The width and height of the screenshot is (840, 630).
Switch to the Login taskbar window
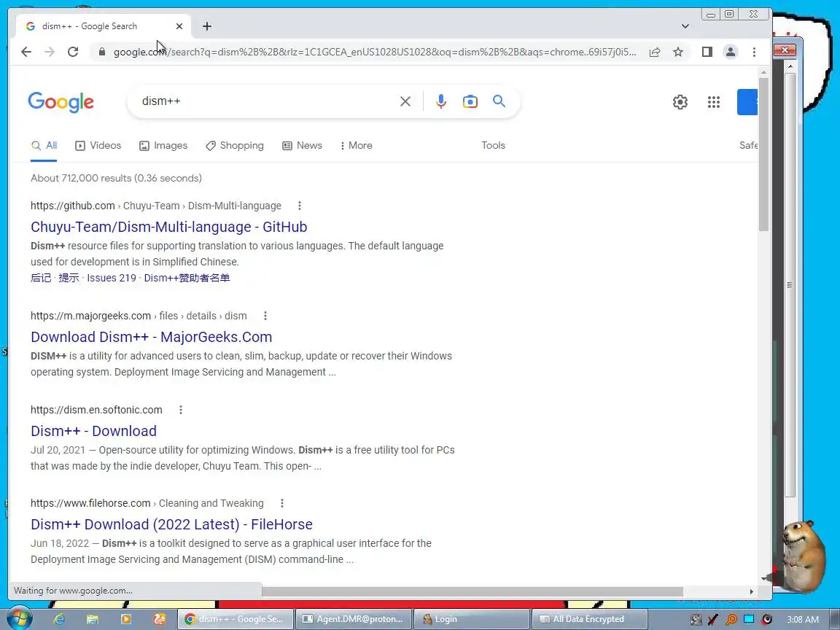click(472, 619)
